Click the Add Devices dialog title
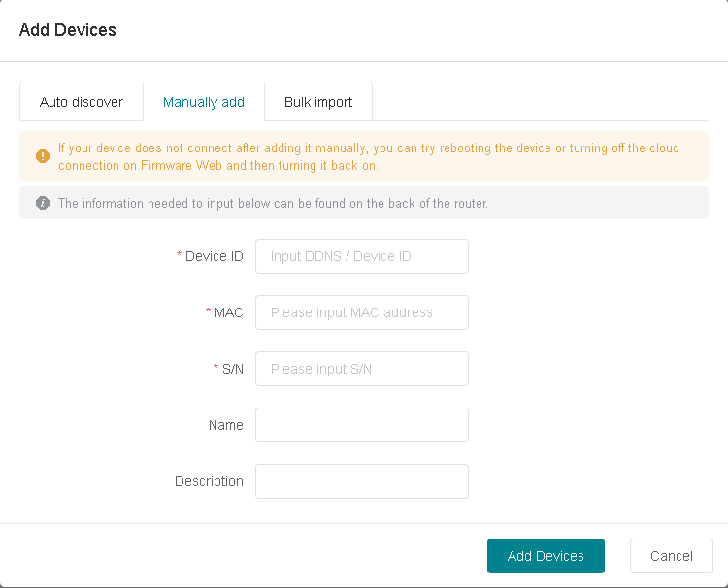Viewport: 728px width, 588px height. click(x=67, y=30)
